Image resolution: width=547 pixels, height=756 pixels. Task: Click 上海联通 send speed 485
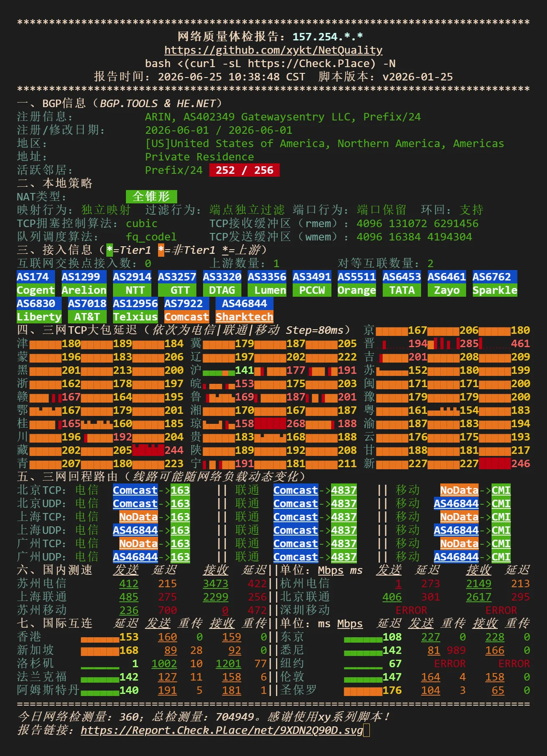point(129,597)
